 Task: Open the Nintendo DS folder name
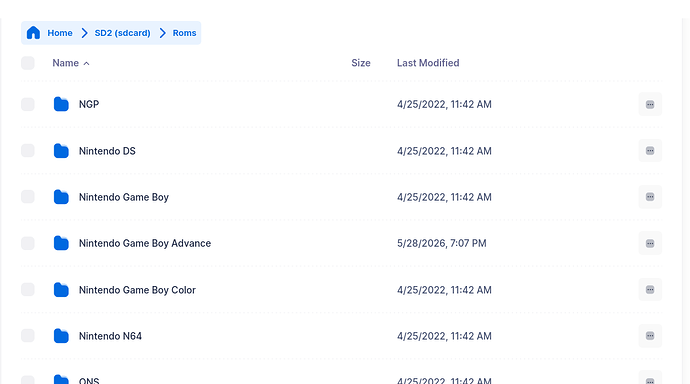tap(107, 151)
